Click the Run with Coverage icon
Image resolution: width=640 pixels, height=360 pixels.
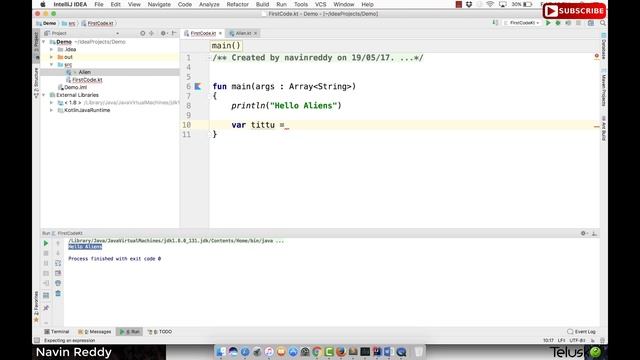568,23
